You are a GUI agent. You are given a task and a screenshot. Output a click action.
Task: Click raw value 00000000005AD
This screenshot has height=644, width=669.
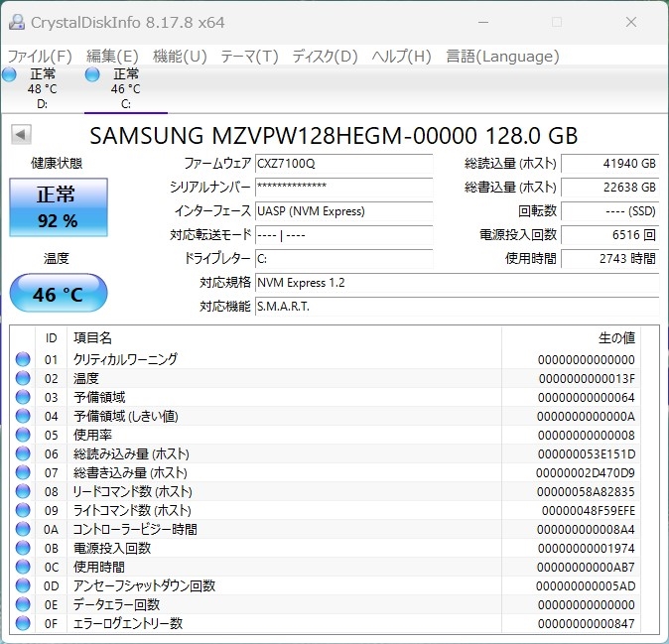(x=586, y=586)
